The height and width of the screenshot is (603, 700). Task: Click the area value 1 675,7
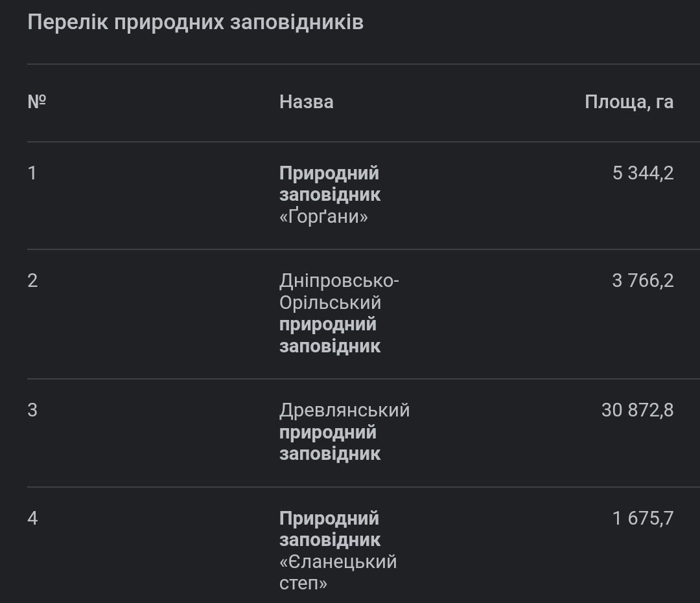(x=642, y=518)
